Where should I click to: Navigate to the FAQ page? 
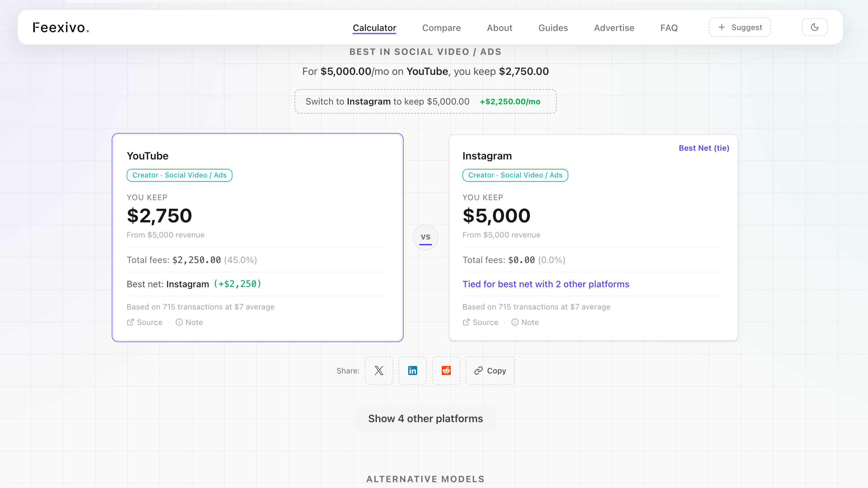tap(669, 28)
